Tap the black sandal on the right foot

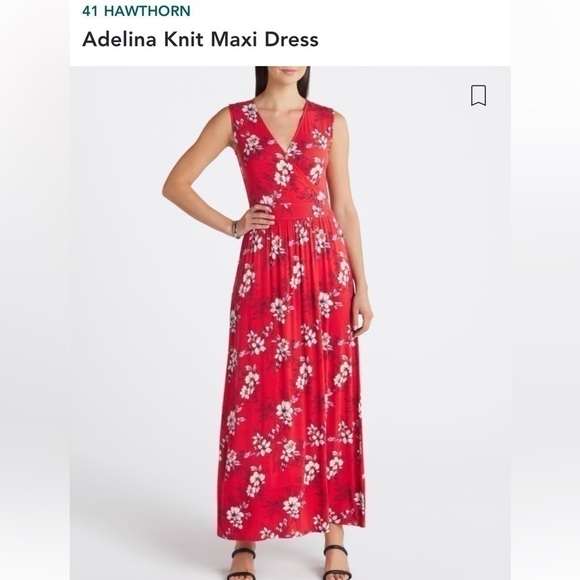coord(336,563)
